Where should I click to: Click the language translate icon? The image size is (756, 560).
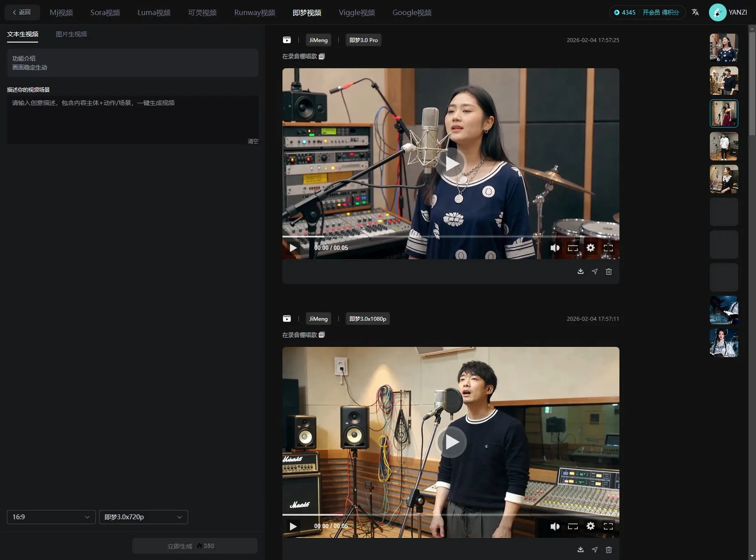(695, 12)
